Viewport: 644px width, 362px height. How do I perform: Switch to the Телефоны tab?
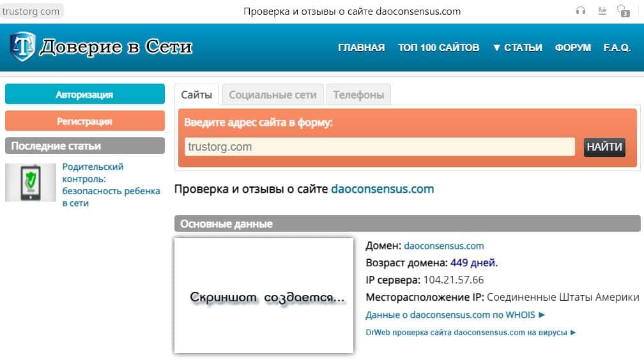(358, 94)
